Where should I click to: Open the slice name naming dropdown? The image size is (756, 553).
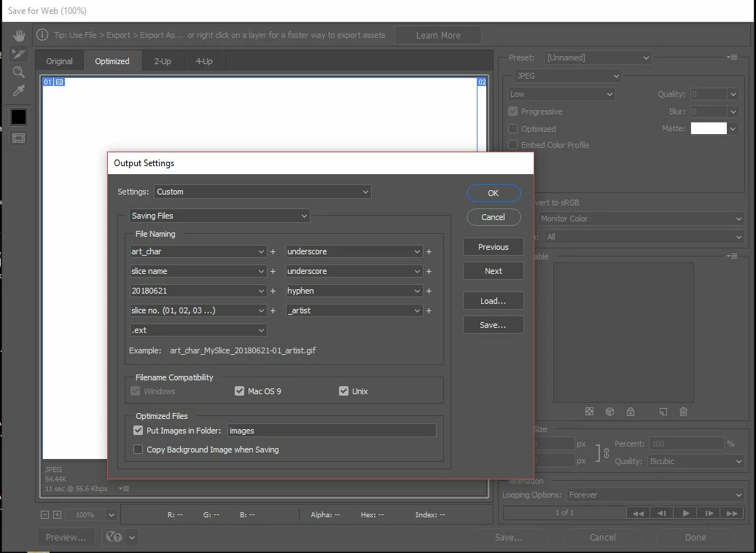point(198,271)
